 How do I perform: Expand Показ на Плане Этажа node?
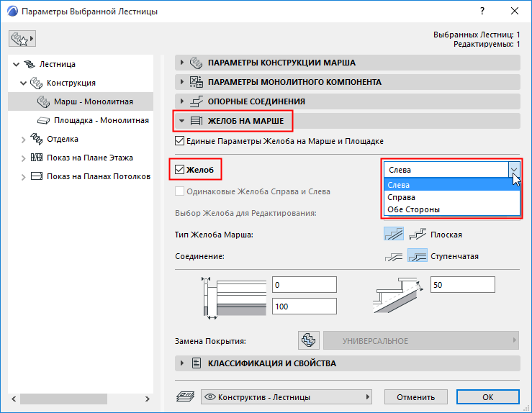(x=24, y=158)
